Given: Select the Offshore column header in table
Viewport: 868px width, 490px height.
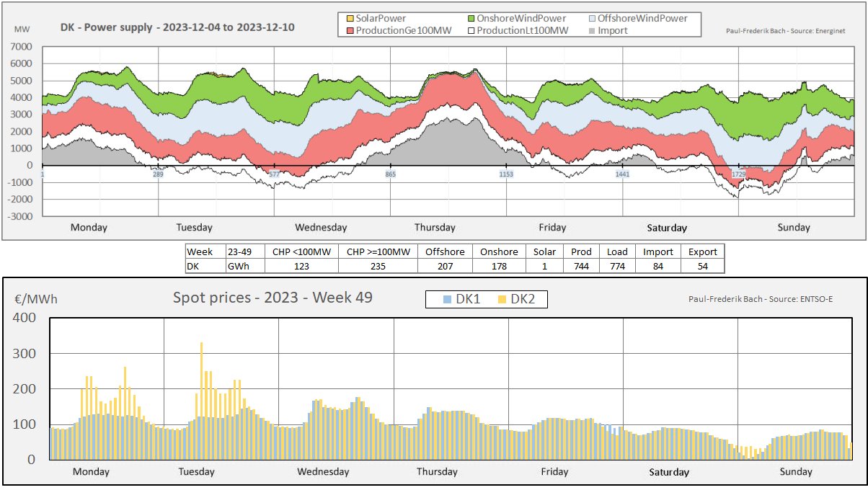Looking at the screenshot, I should pos(445,251).
